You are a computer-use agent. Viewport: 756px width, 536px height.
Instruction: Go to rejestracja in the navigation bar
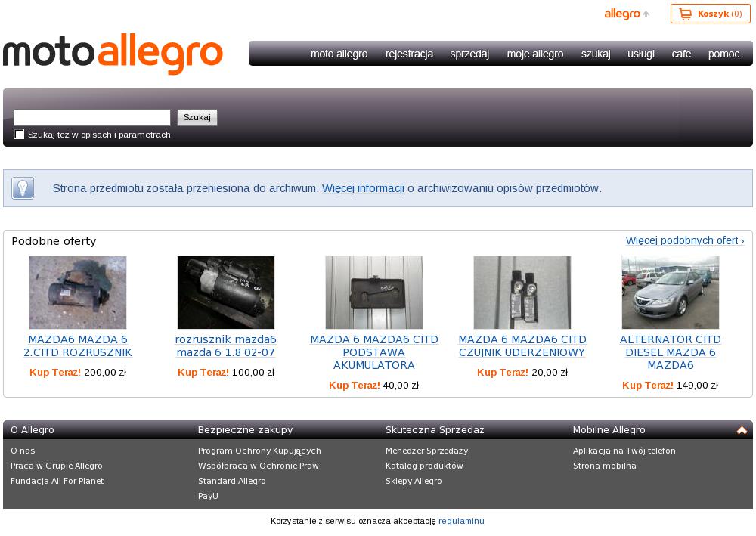point(409,54)
